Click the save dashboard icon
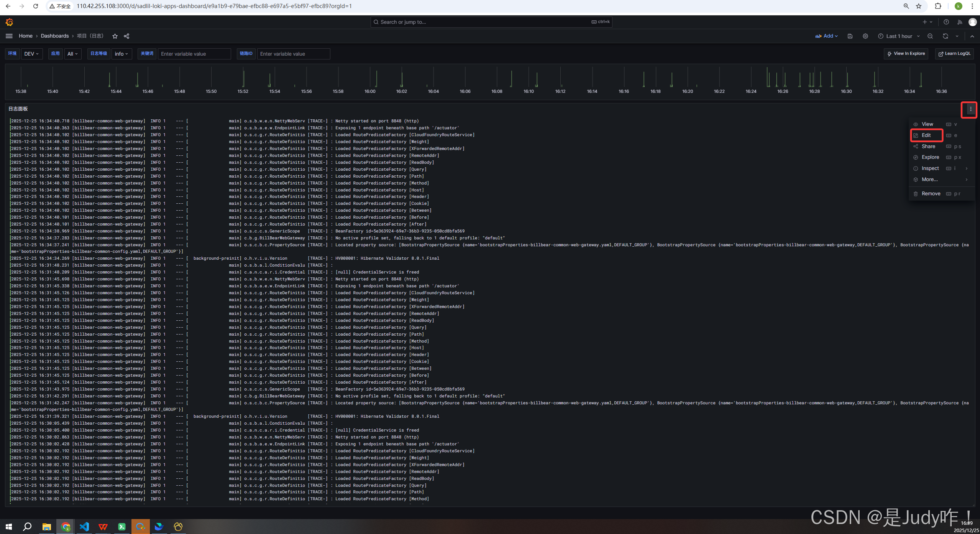The height and width of the screenshot is (534, 980). tap(850, 36)
